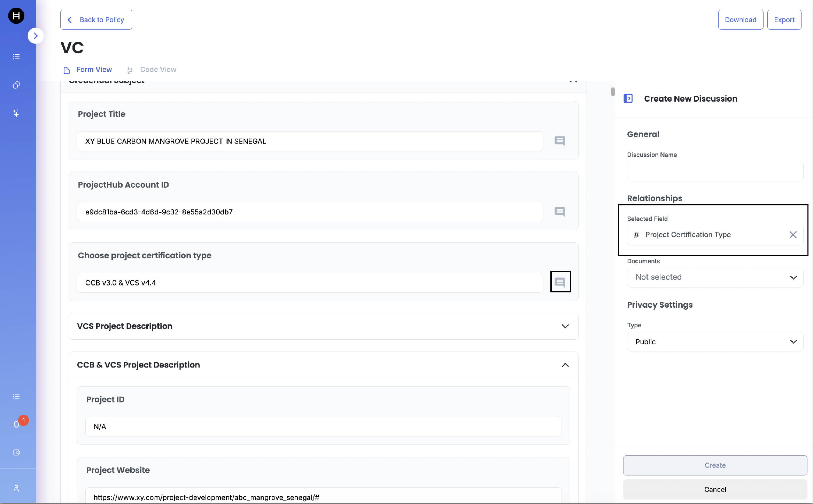The width and height of the screenshot is (813, 504).
Task: Open discussion icon for certification type field
Action: [560, 282]
